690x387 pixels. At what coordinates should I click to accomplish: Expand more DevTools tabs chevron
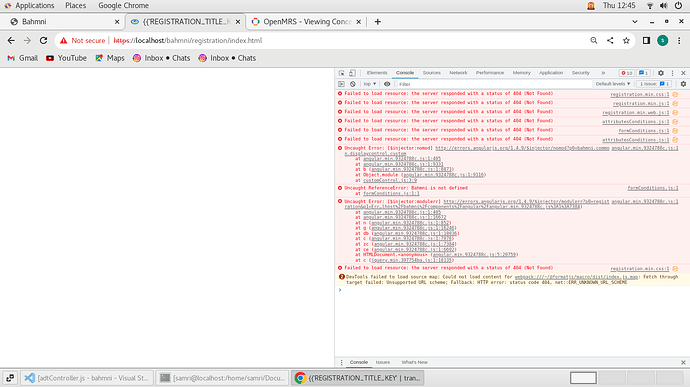coord(603,73)
